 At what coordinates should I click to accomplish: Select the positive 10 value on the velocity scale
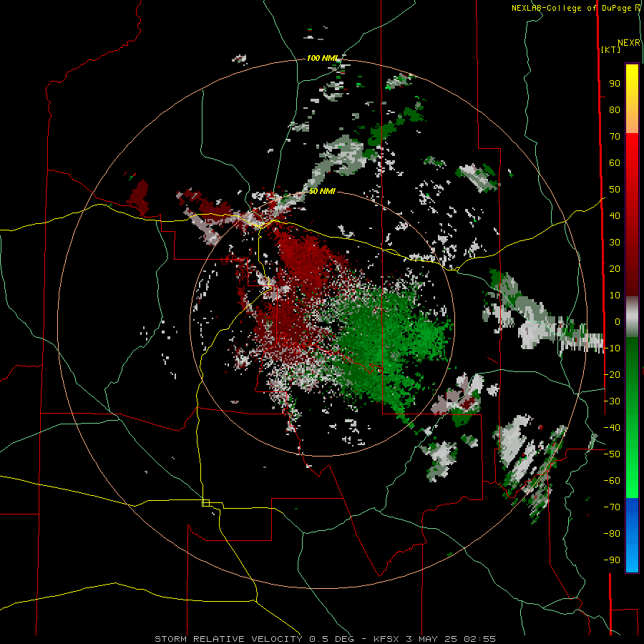point(615,296)
